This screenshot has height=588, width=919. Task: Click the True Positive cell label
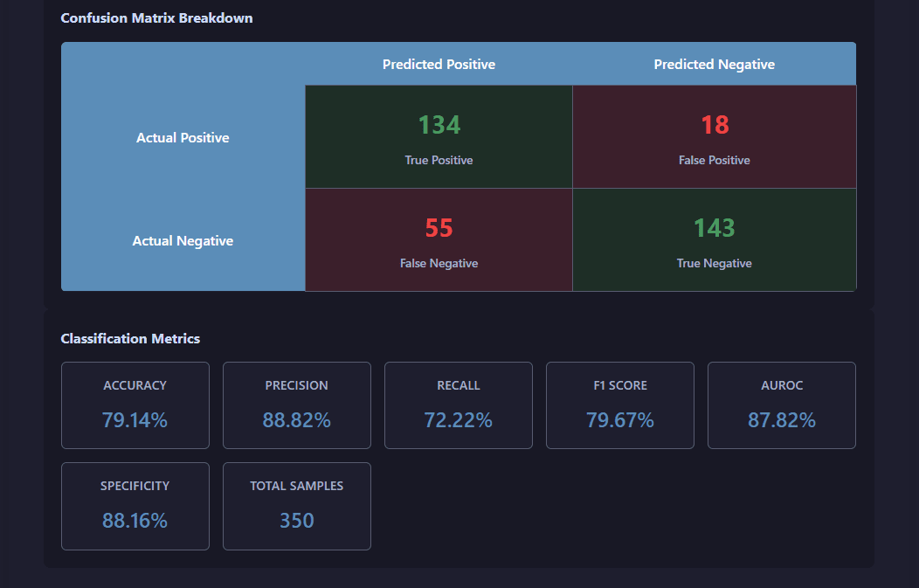click(439, 160)
